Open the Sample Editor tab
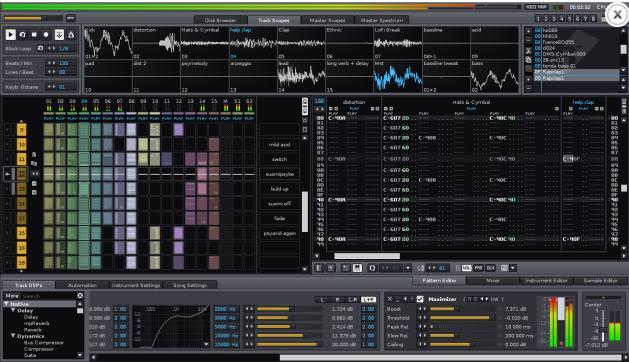The image size is (629, 362). [600, 281]
